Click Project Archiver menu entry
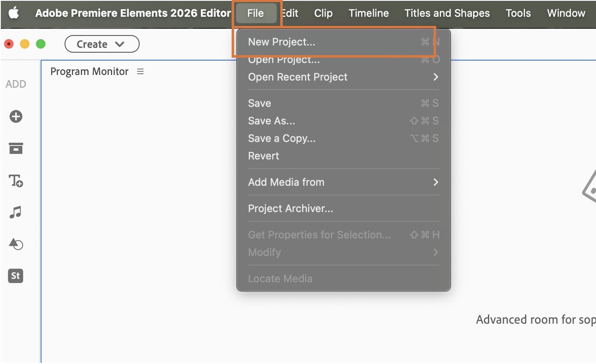 coord(291,209)
